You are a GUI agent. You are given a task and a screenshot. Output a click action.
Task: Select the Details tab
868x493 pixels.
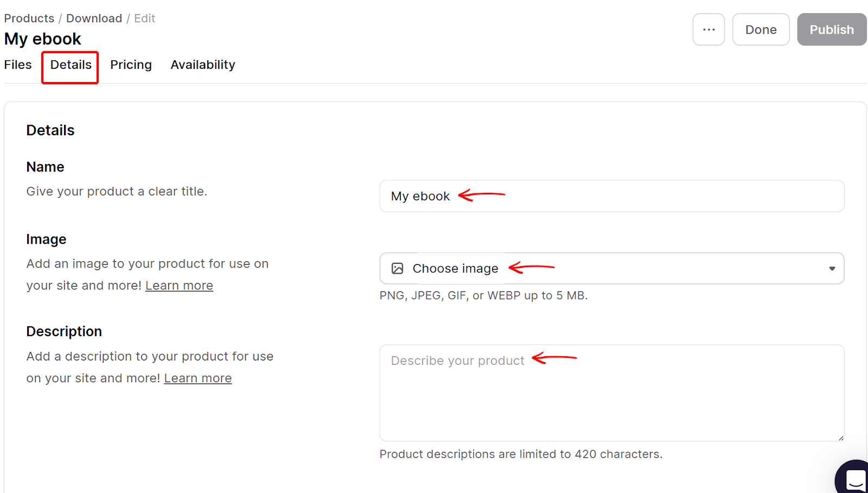click(71, 65)
